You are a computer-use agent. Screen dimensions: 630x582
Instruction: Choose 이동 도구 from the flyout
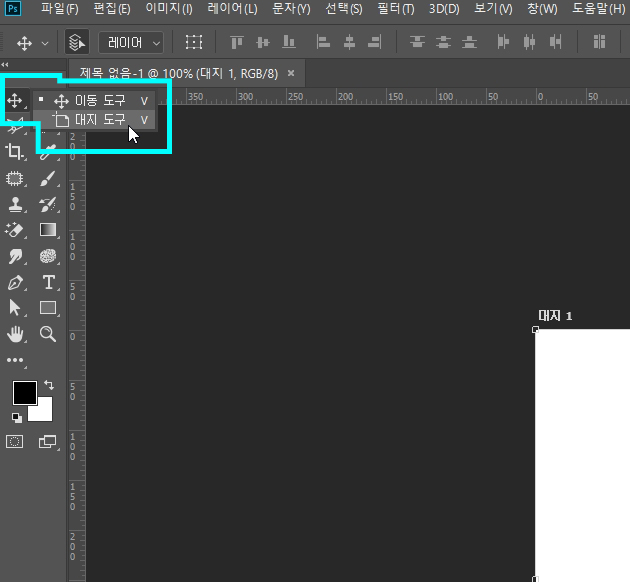coord(94,101)
